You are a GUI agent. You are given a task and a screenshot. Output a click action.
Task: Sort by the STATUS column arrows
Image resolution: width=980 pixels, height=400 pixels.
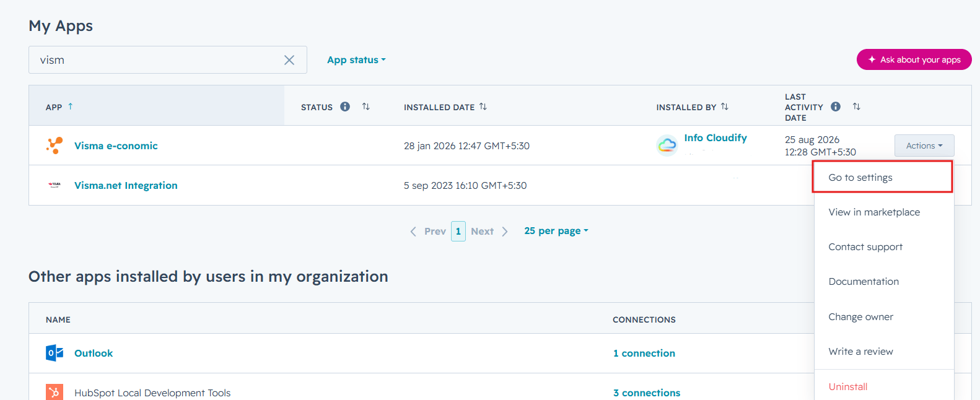(366, 107)
